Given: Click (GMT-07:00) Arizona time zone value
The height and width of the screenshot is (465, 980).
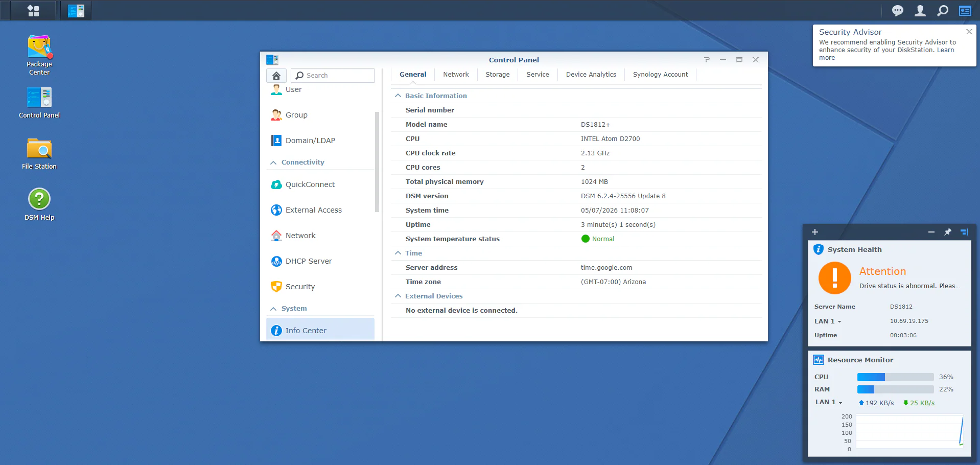Looking at the screenshot, I should [613, 282].
